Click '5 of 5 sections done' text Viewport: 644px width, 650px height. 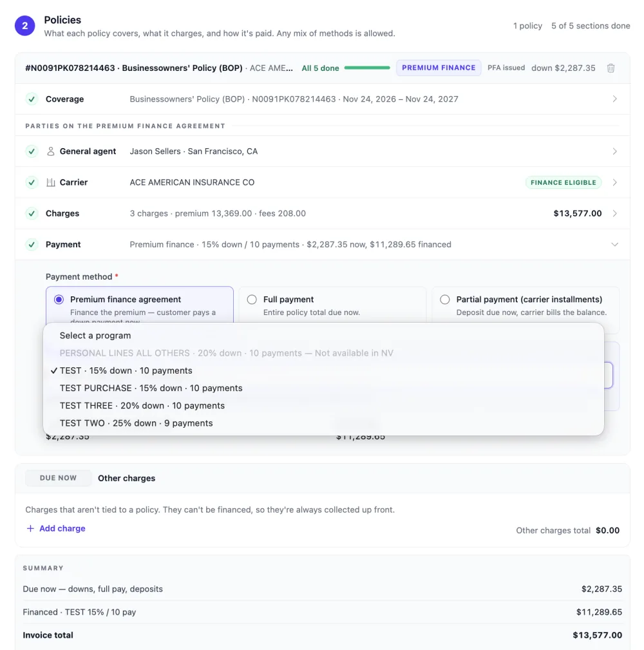[591, 26]
